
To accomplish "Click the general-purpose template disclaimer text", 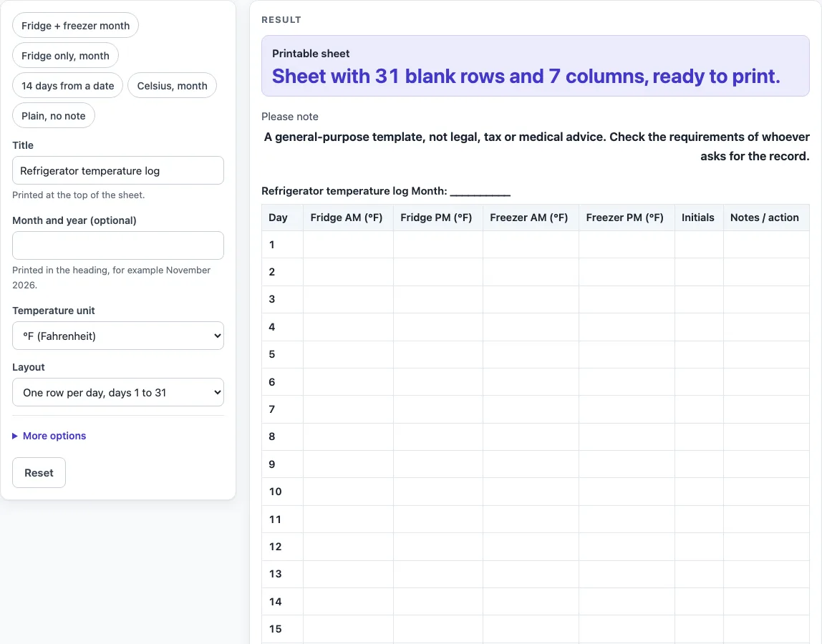I will [537, 146].
